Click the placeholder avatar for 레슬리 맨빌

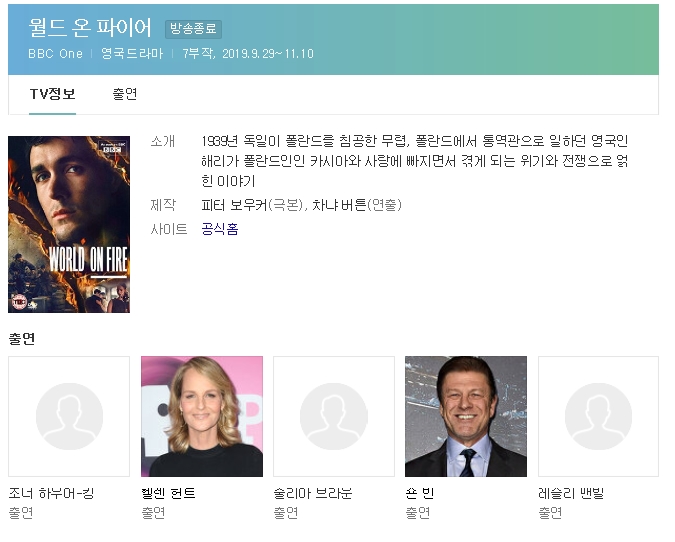tap(598, 416)
